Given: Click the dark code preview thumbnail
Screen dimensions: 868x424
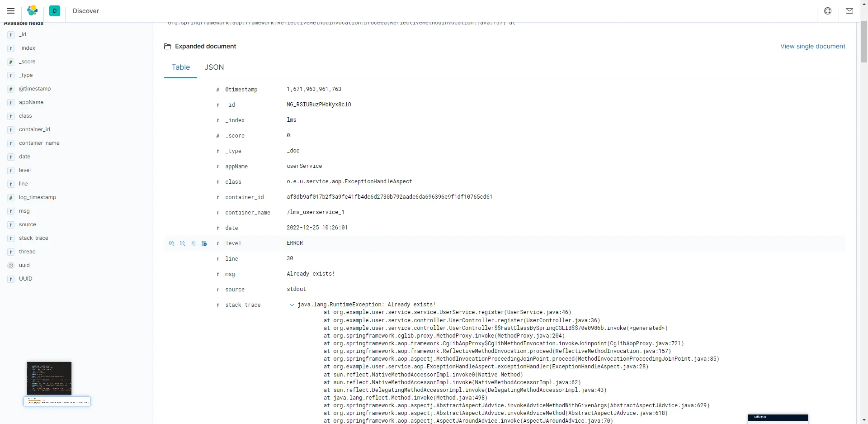Looking at the screenshot, I should pyautogui.click(x=49, y=378).
